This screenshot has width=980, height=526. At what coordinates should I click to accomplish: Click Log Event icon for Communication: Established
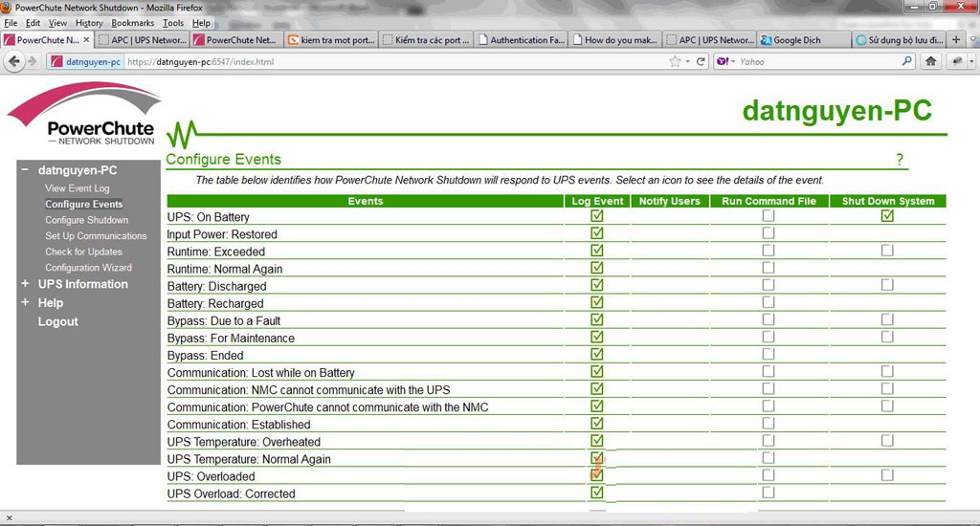(x=597, y=423)
